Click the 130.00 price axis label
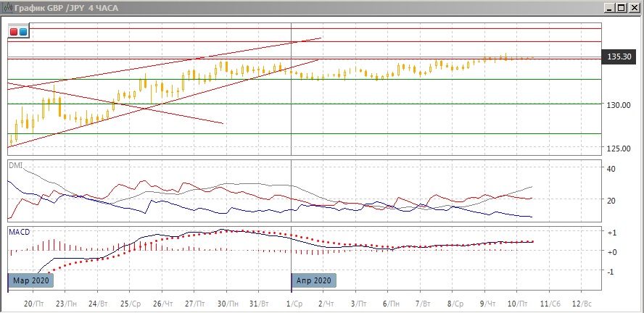 point(619,105)
